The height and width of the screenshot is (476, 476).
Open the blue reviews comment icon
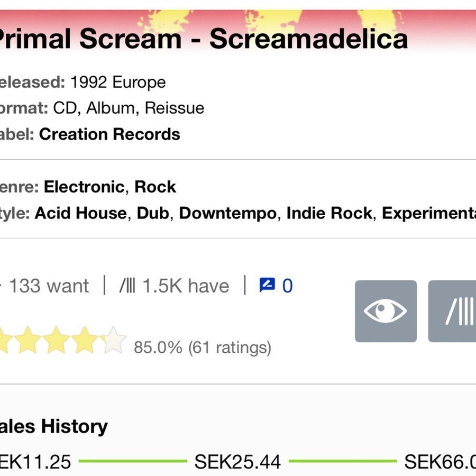coord(267,286)
